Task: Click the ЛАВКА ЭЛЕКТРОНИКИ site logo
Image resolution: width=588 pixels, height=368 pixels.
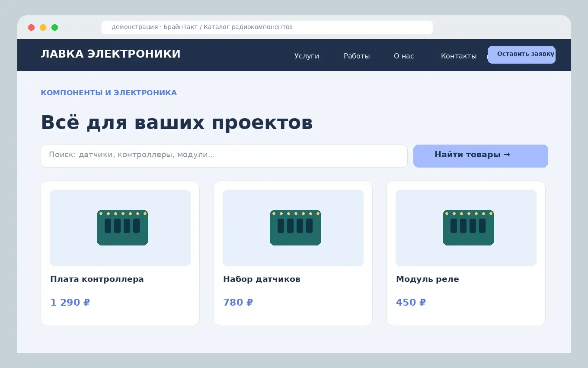Action: [x=111, y=54]
